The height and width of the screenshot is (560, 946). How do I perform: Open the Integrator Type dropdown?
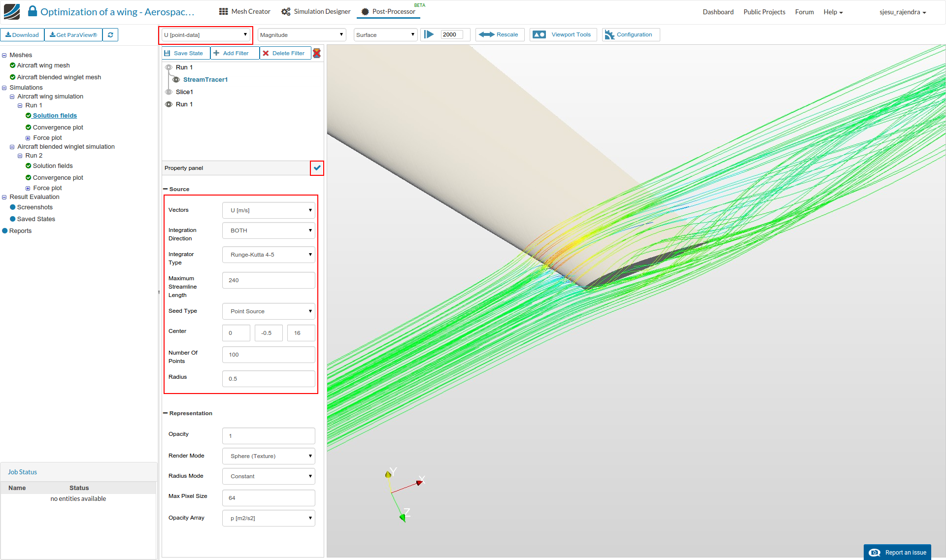(x=269, y=255)
